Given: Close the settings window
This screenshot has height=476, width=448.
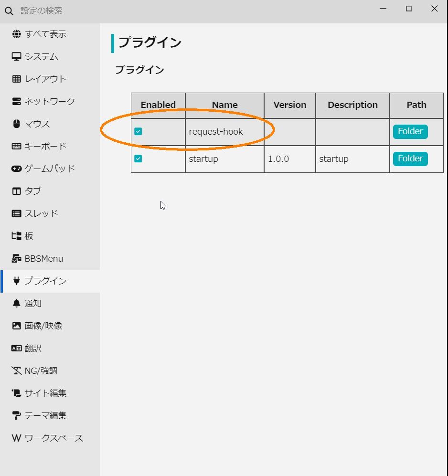Looking at the screenshot, I should click(435, 9).
